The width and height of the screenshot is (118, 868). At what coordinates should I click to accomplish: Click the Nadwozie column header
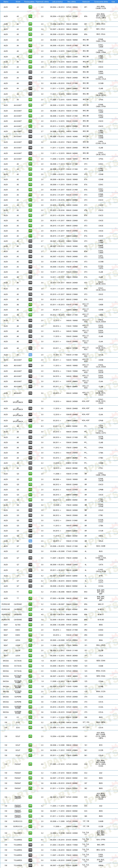(x=86, y=1)
